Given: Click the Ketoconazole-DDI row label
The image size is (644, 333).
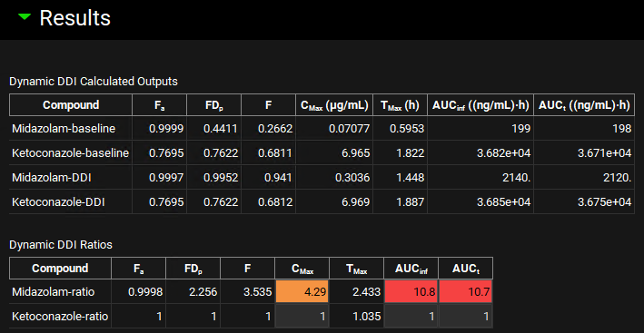Looking at the screenshot, I should [58, 202].
